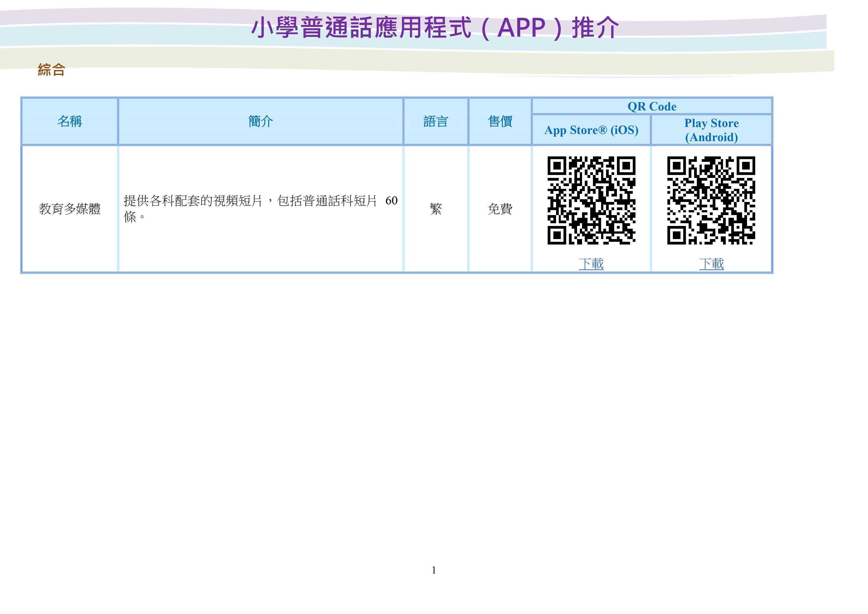Image resolution: width=868 pixels, height=614 pixels.
Task: Click the 簡介 column header
Action: click(x=260, y=122)
